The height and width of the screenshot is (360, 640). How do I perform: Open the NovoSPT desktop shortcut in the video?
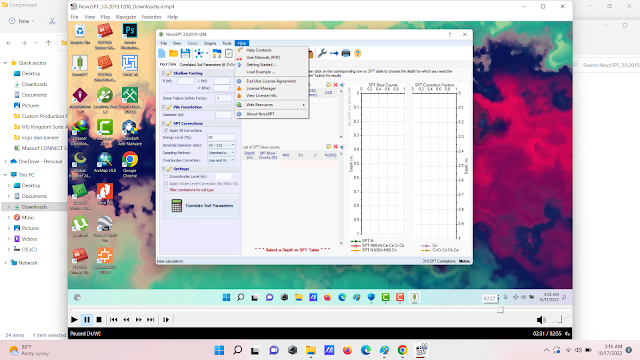80,67
